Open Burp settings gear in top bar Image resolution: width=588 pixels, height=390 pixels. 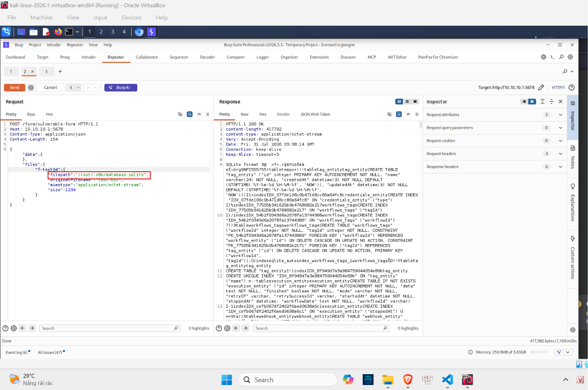[x=570, y=57]
